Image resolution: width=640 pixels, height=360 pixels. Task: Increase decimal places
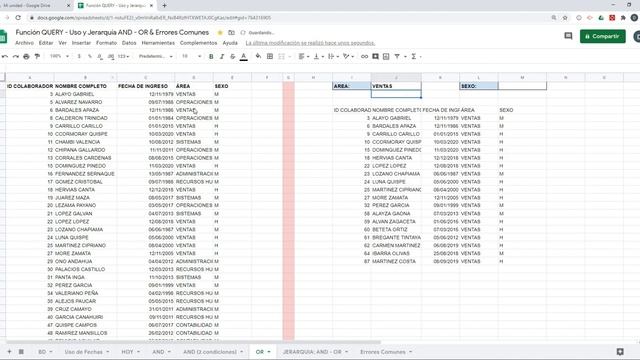pos(111,56)
